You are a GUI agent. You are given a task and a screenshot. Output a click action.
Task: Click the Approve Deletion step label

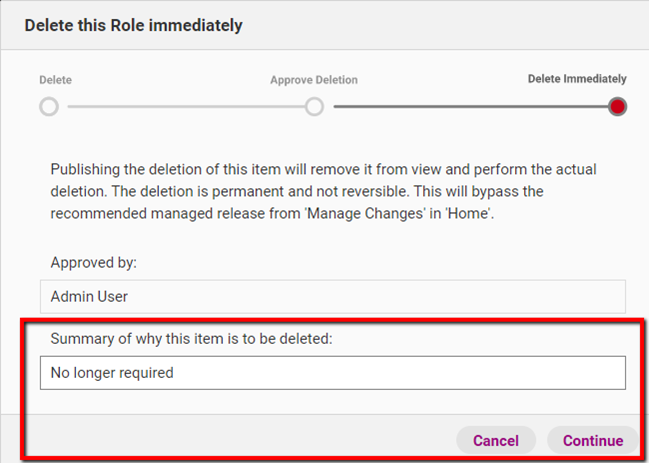click(x=313, y=80)
